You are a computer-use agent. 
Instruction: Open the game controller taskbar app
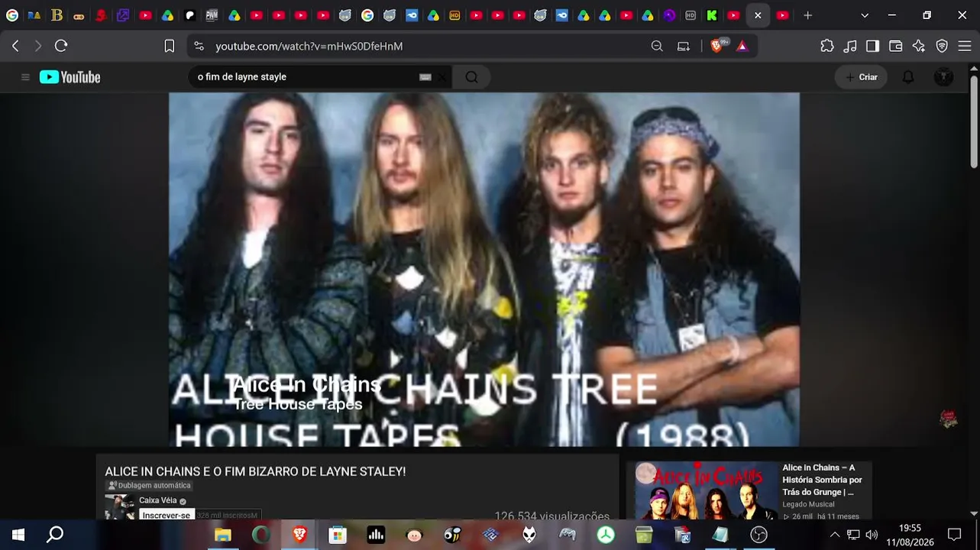pos(568,535)
